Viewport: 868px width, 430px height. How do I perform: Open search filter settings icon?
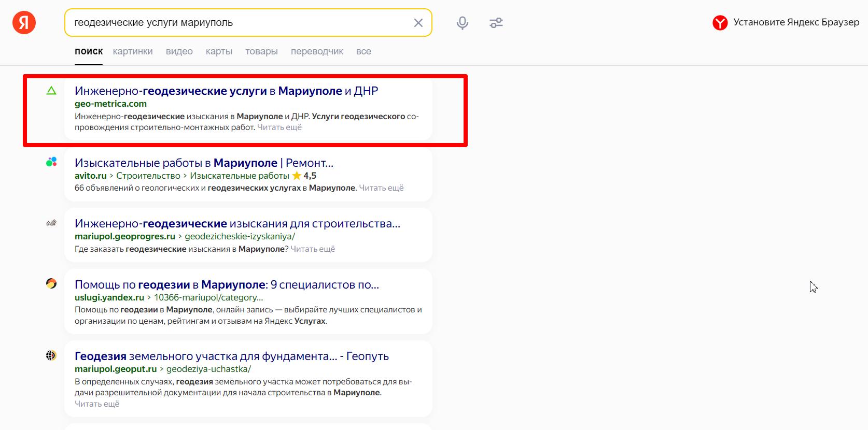click(x=496, y=23)
